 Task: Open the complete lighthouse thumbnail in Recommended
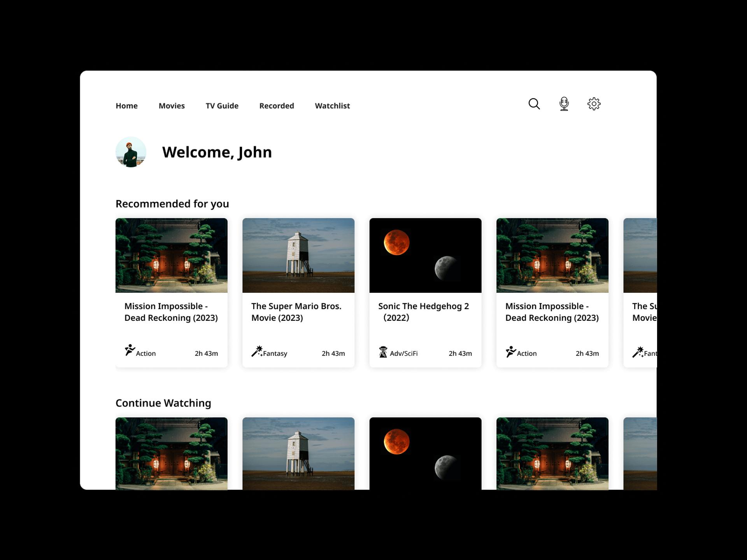[298, 255]
